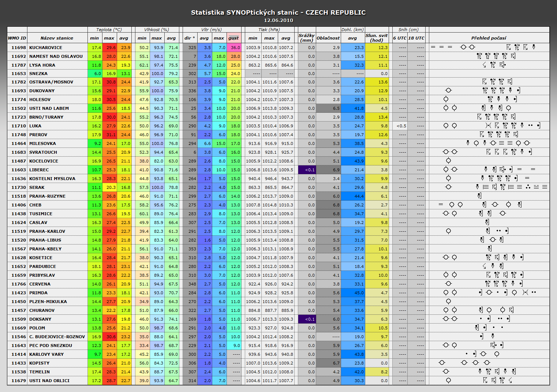Viewport: 557px width, 392px height.
Task: Click the 1014.8 max pressure for CHEB
Action: [x=269, y=205]
